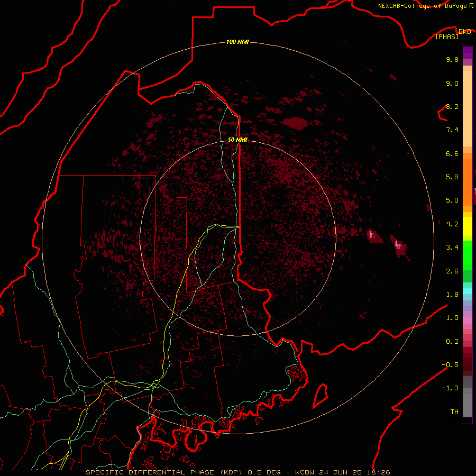
Task: Click the 9.8 value on the color scale
Action: (452, 59)
